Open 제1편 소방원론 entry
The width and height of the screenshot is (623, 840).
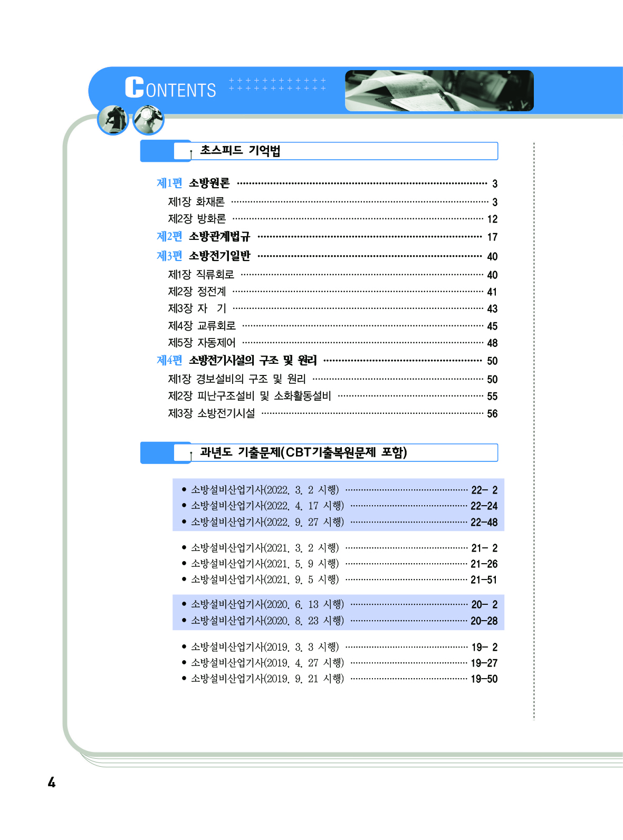[x=327, y=184]
